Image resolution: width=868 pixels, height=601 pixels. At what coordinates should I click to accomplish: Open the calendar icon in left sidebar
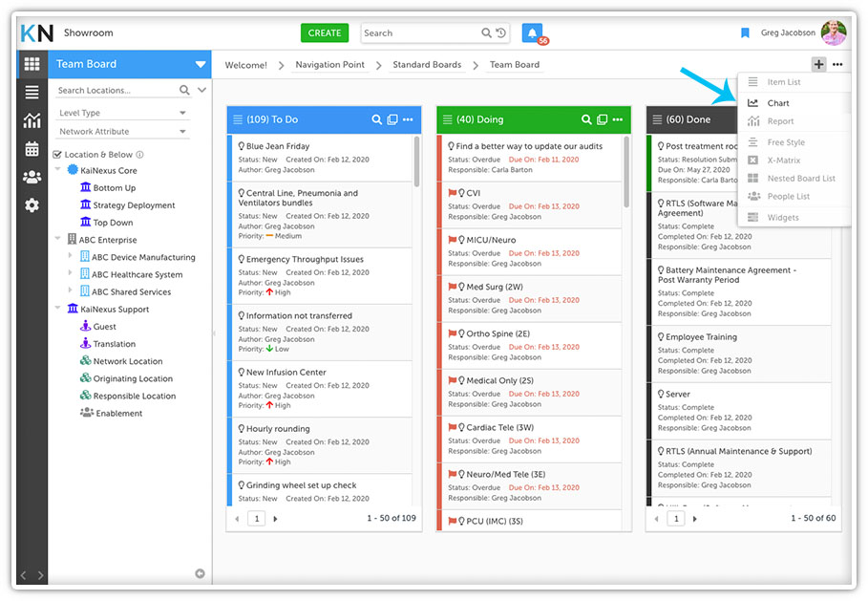pyautogui.click(x=32, y=148)
